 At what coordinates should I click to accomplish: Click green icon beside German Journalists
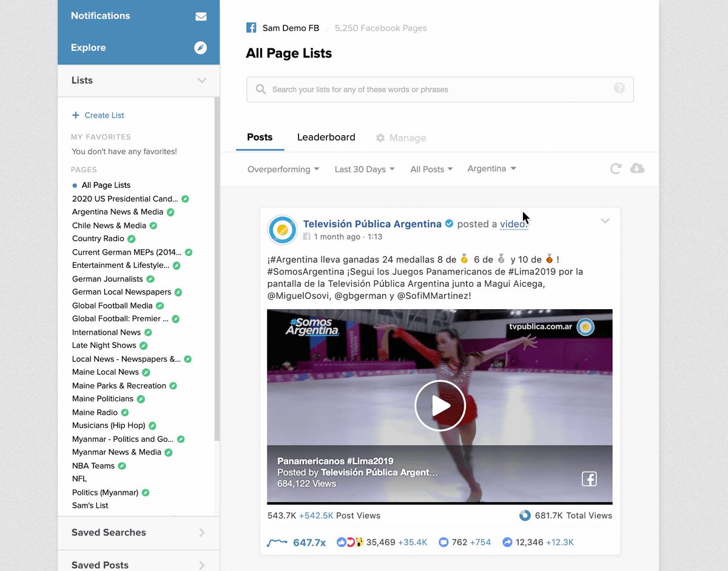[x=150, y=279]
